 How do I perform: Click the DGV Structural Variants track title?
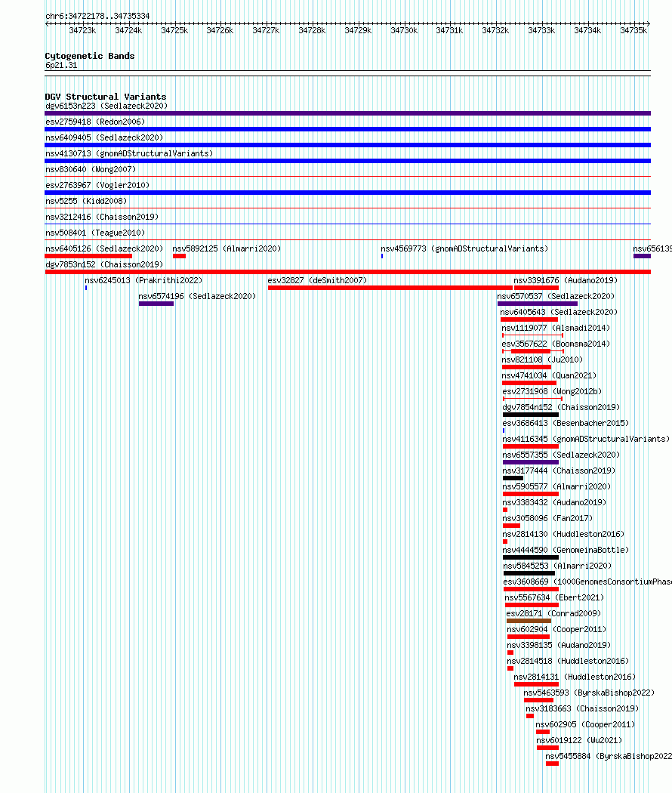[106, 97]
